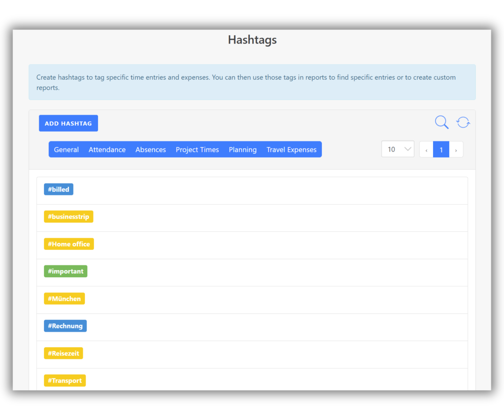504x420 pixels.
Task: Open the #München hashtag entry
Action: pos(64,299)
